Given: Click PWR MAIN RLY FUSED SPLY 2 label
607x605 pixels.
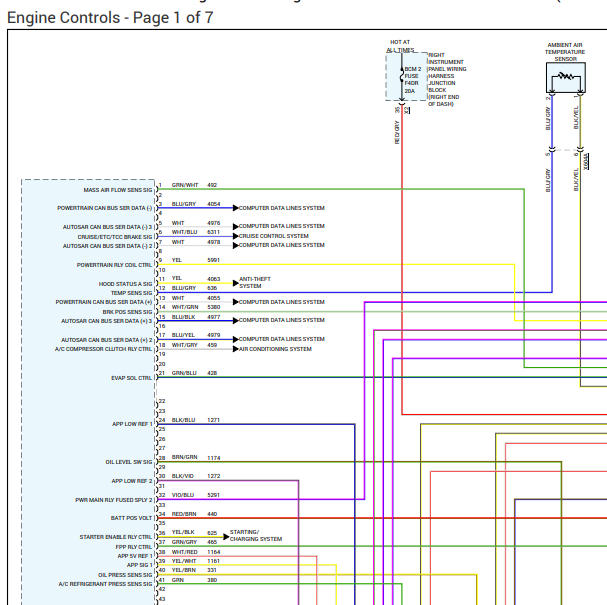Looking at the screenshot, I should [x=114, y=500].
